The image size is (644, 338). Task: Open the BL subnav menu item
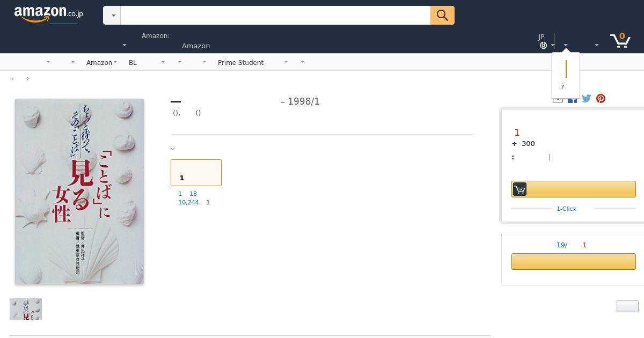pyautogui.click(x=133, y=62)
